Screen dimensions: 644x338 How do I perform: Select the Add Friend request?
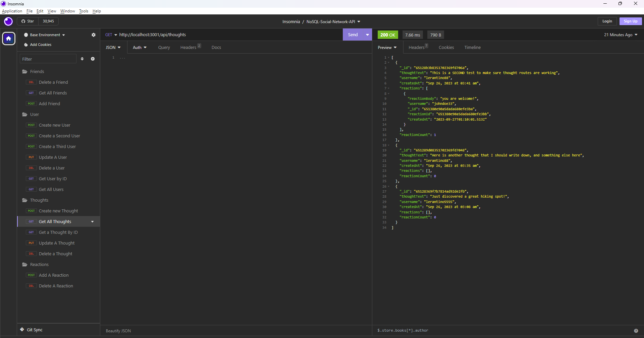tap(58, 104)
